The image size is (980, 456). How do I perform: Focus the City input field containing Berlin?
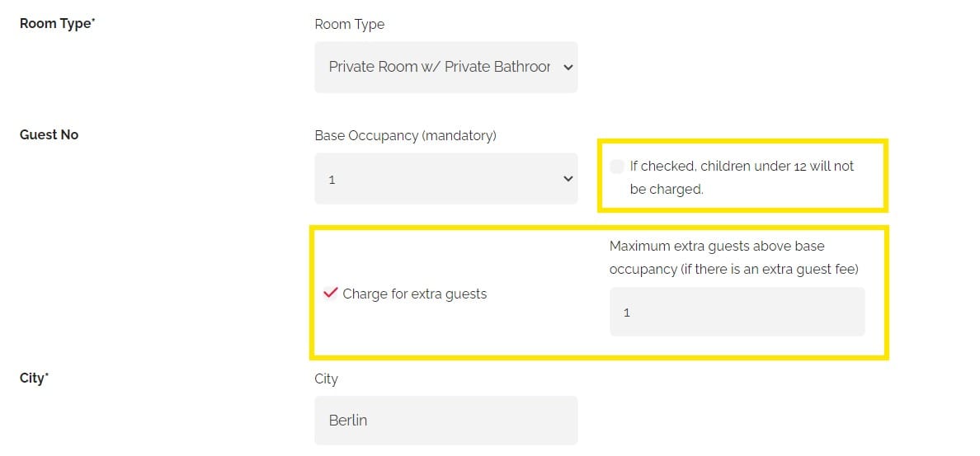click(x=445, y=420)
